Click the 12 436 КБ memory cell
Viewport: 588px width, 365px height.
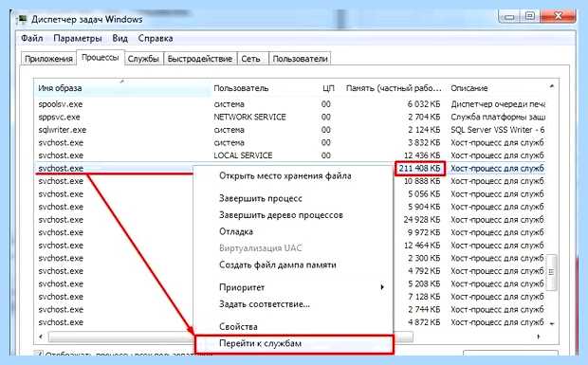pyautogui.click(x=422, y=155)
